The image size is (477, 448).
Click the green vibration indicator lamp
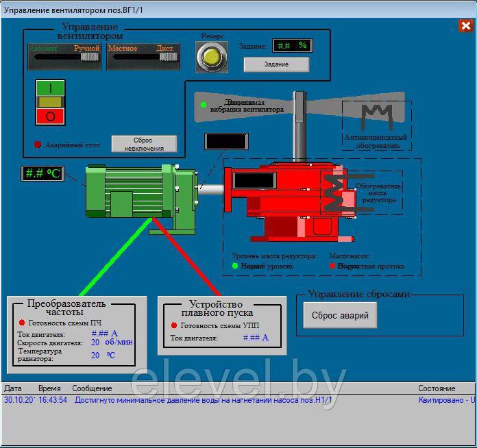(x=204, y=105)
